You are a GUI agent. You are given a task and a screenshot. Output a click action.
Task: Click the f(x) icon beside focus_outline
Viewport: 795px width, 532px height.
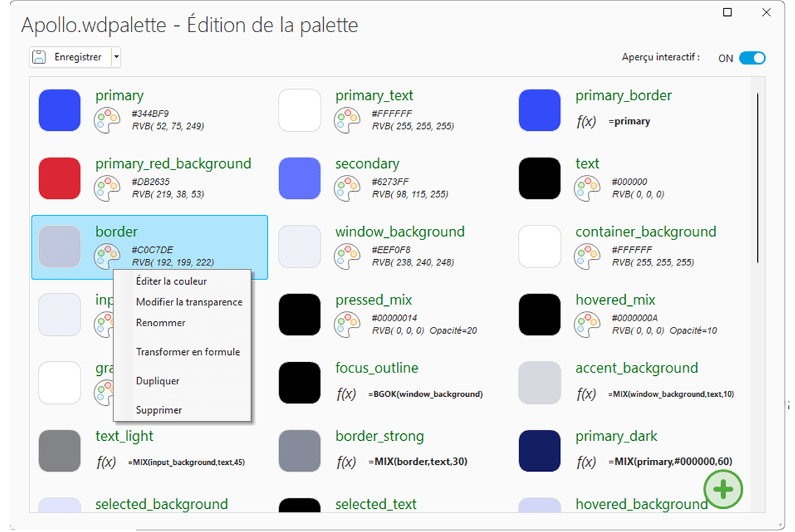click(346, 394)
